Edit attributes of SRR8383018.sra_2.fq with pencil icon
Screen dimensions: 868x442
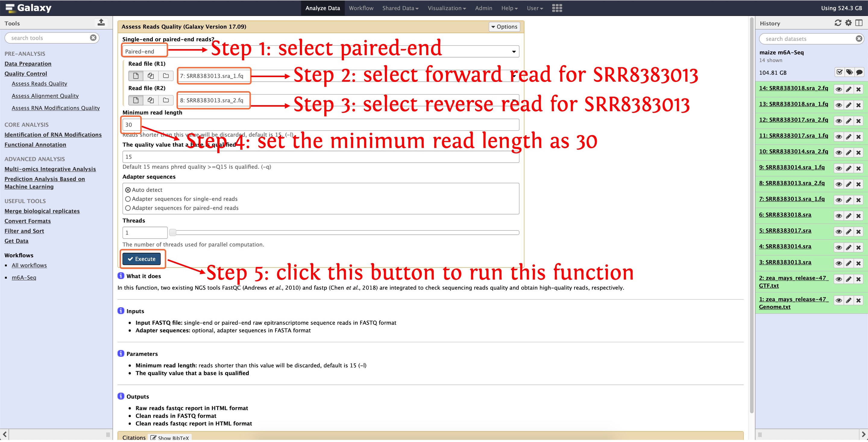pyautogui.click(x=848, y=89)
